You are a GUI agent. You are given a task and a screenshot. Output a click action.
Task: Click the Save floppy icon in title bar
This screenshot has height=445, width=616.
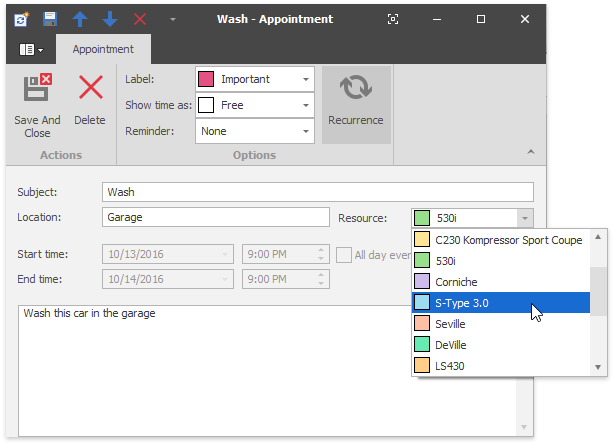point(50,19)
